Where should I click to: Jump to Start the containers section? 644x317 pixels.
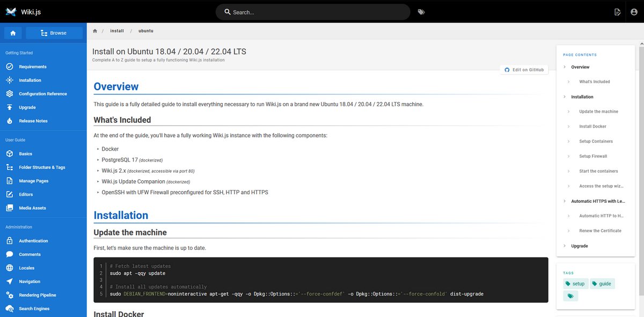pyautogui.click(x=598, y=171)
